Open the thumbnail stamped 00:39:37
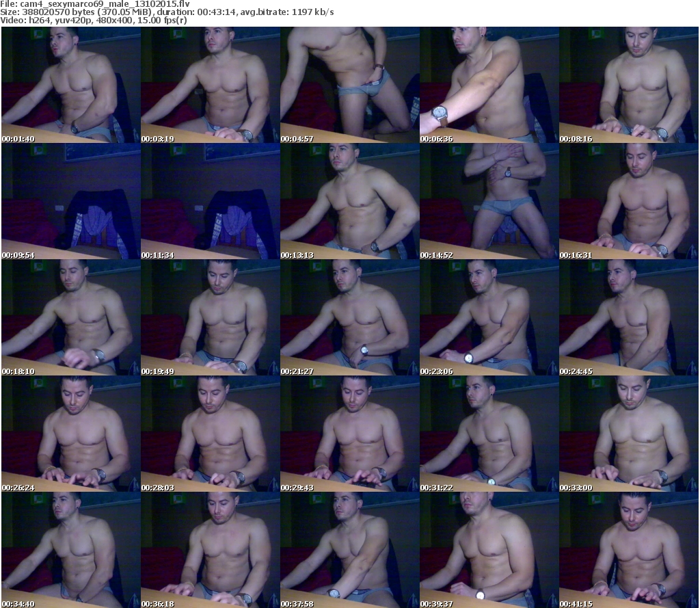This screenshot has width=700, height=608. [489, 550]
